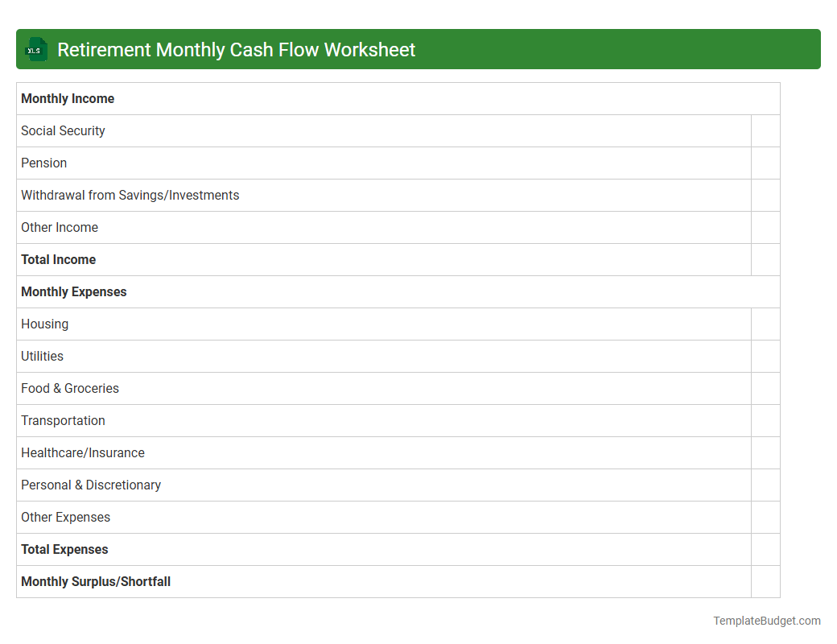The image size is (837, 644).
Task: Click the Total Expenses value cell
Action: [765, 549]
